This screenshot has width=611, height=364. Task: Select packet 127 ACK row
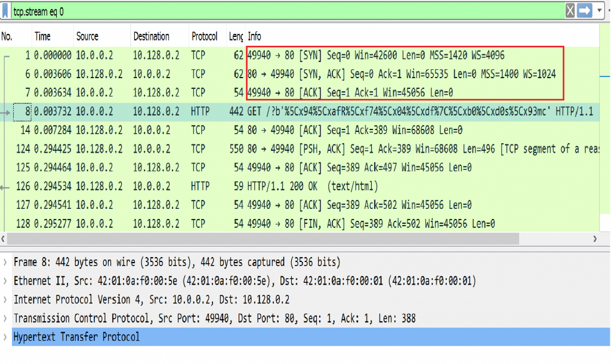[x=300, y=205]
